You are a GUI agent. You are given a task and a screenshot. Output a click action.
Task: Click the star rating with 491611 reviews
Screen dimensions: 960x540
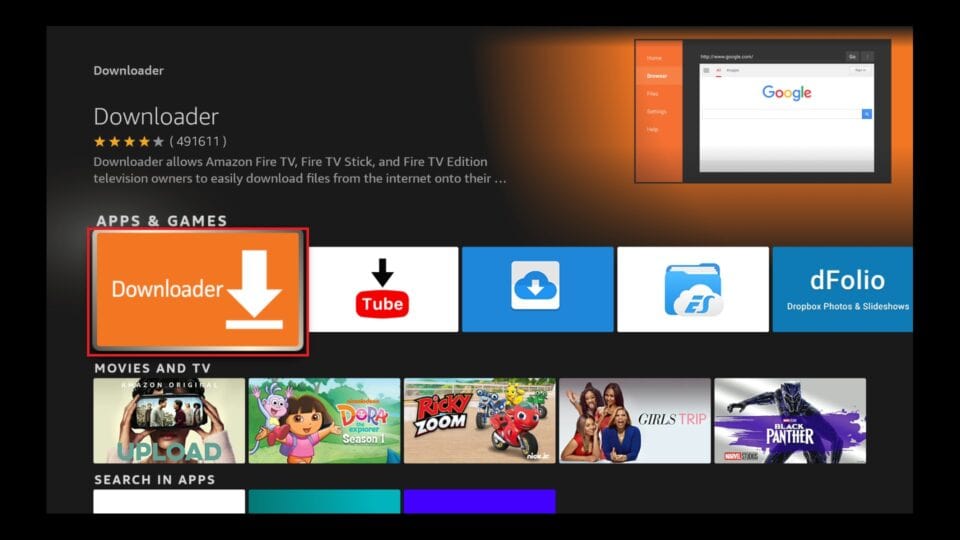click(x=160, y=141)
